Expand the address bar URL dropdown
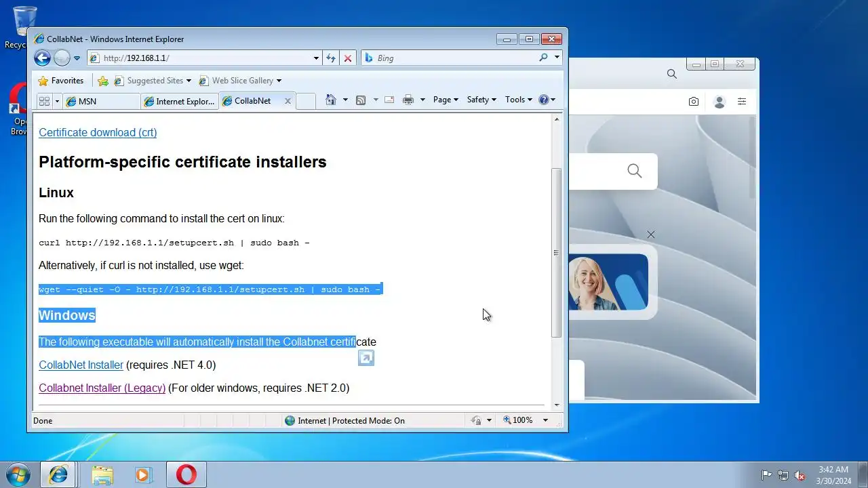 pyautogui.click(x=316, y=58)
